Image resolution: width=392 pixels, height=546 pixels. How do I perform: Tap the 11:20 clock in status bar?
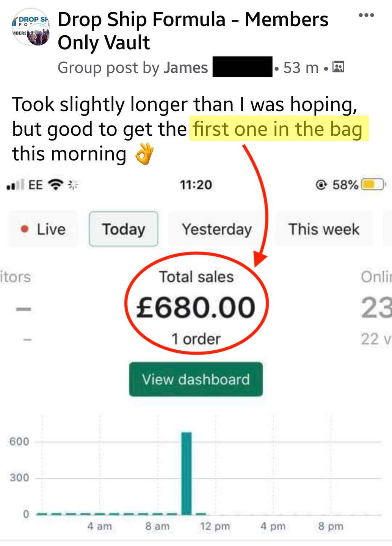coord(196,185)
